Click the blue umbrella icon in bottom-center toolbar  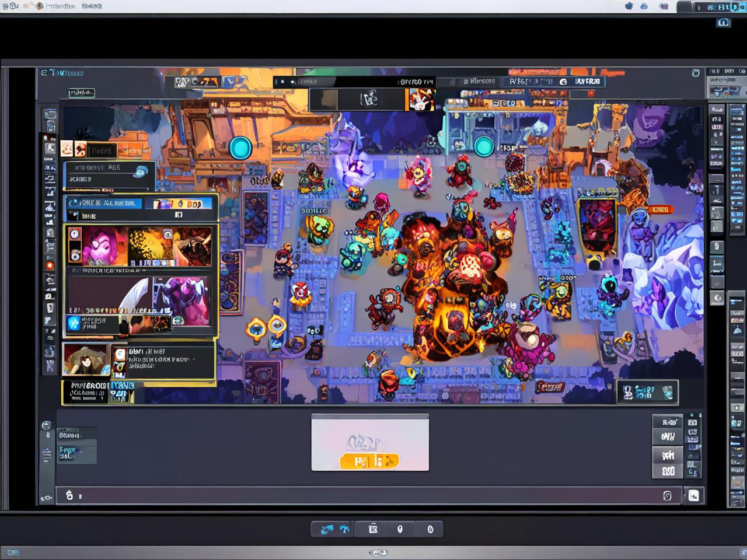tap(345, 529)
